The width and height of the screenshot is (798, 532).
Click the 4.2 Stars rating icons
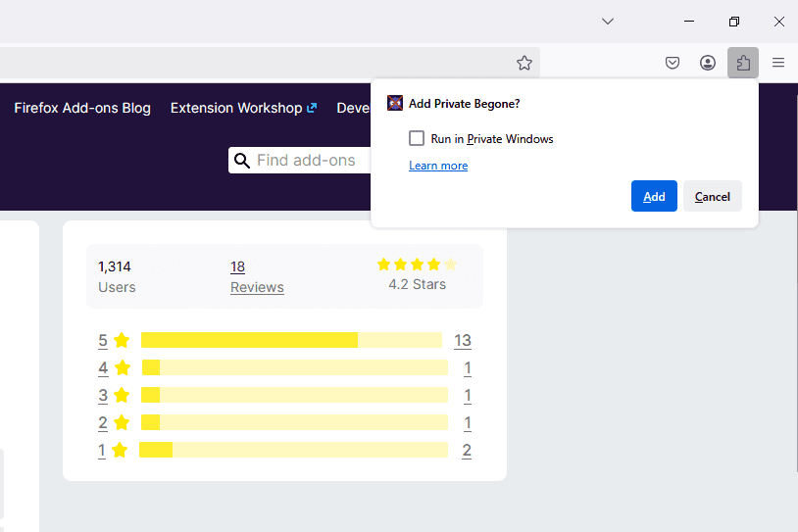coord(417,265)
